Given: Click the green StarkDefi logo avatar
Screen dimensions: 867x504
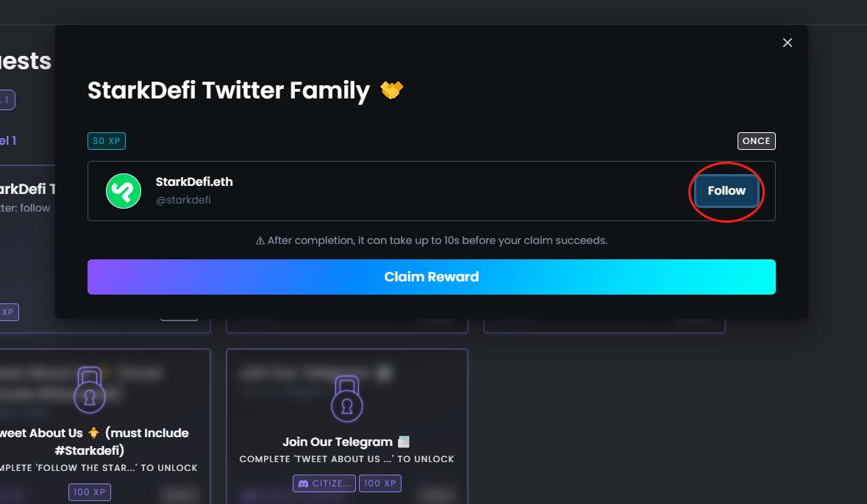Looking at the screenshot, I should [x=124, y=191].
